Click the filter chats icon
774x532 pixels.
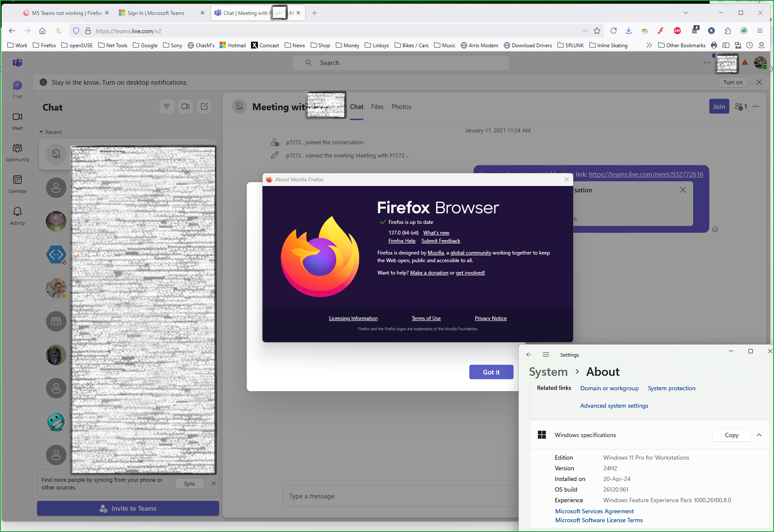[x=167, y=106]
